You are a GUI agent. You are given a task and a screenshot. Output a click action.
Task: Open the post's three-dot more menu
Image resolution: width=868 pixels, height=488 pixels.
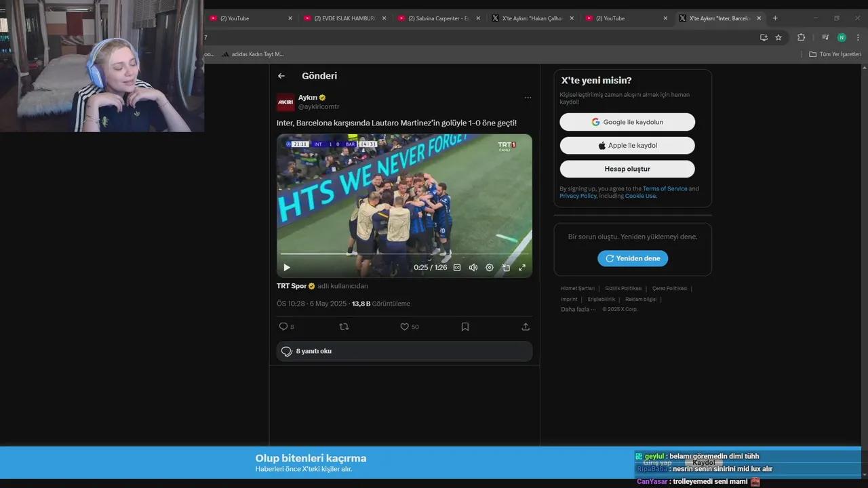pyautogui.click(x=528, y=98)
